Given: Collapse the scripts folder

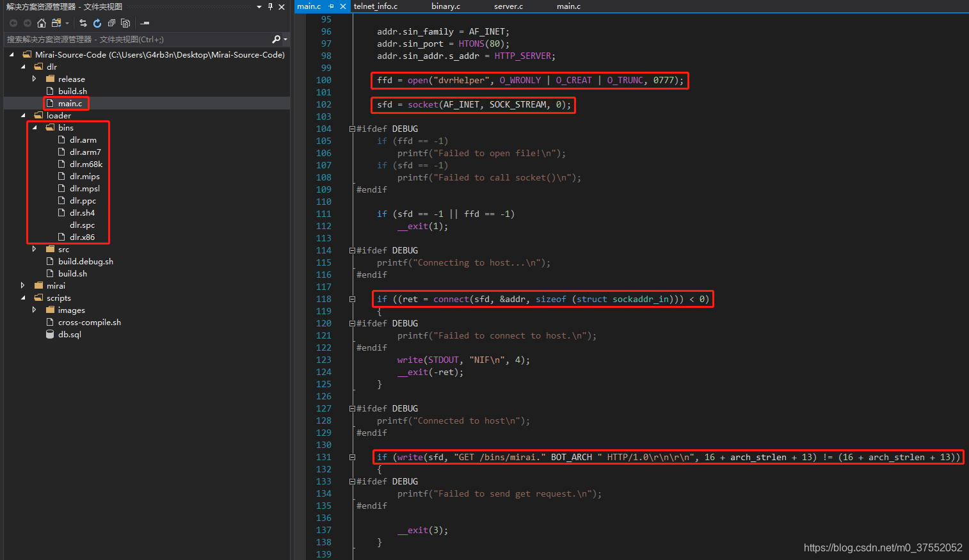Looking at the screenshot, I should tap(23, 298).
